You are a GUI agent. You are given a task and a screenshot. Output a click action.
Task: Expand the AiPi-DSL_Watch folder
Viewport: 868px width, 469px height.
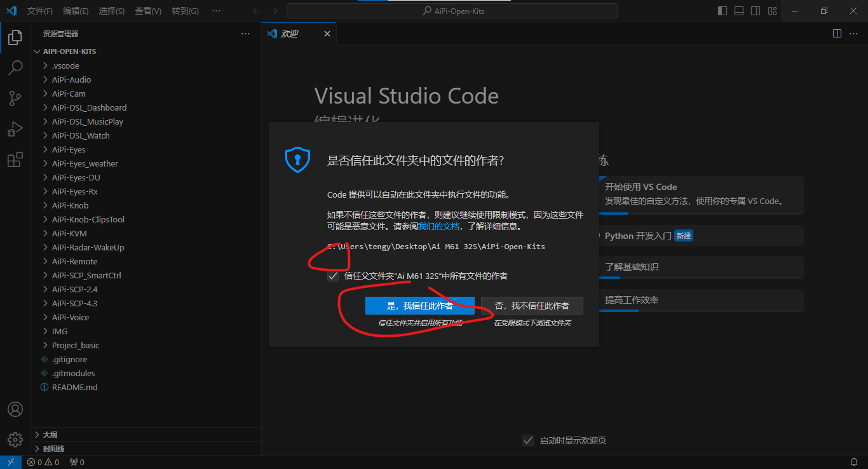145,135
